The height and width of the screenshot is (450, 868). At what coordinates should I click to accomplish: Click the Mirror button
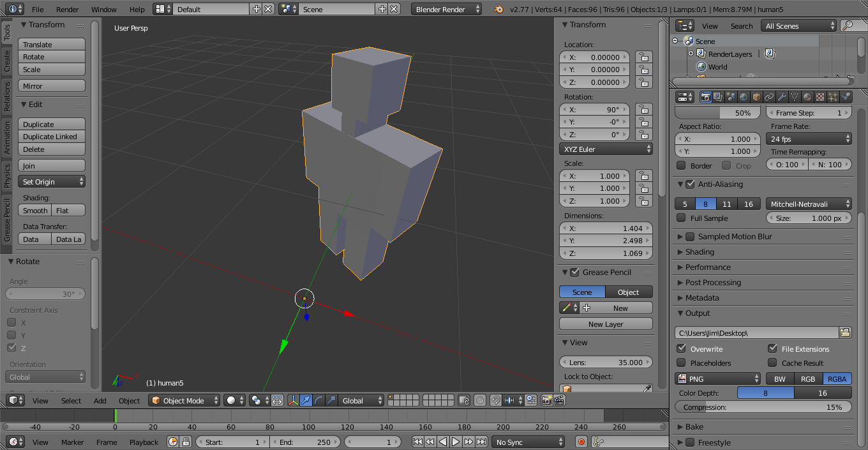pos(52,86)
